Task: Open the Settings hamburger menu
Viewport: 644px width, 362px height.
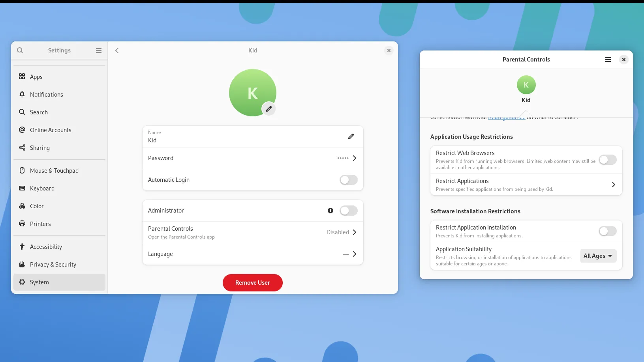Action: click(99, 50)
